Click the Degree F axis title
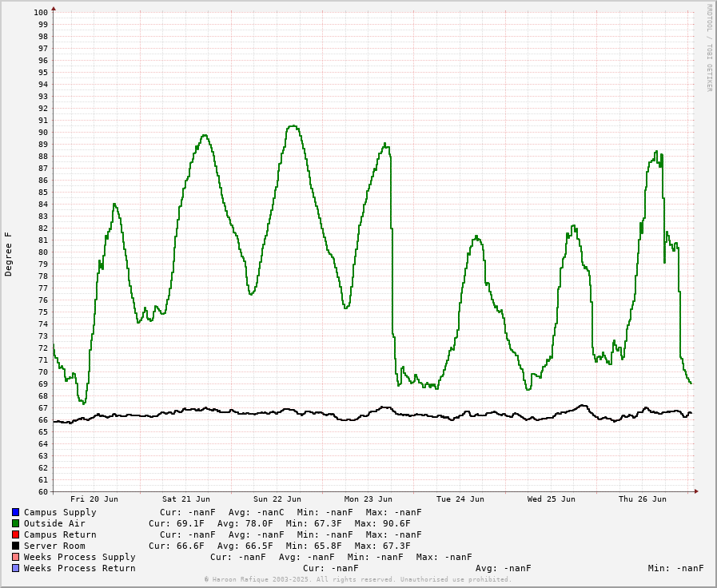717x588 pixels. [9, 254]
